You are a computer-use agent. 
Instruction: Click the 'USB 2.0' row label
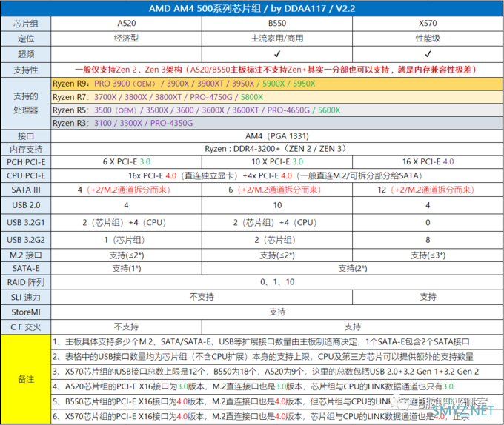click(26, 205)
